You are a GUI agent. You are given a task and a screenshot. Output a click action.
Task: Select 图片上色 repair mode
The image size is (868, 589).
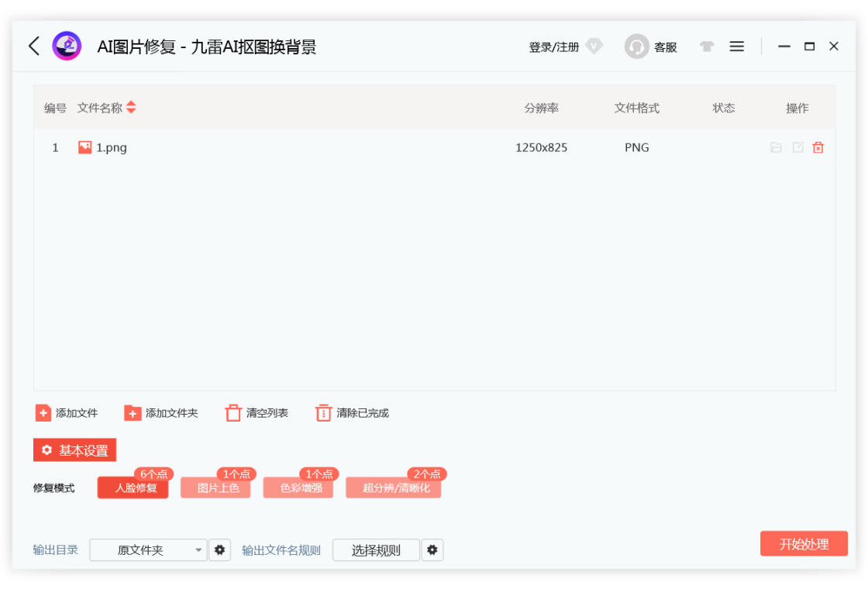tap(216, 488)
